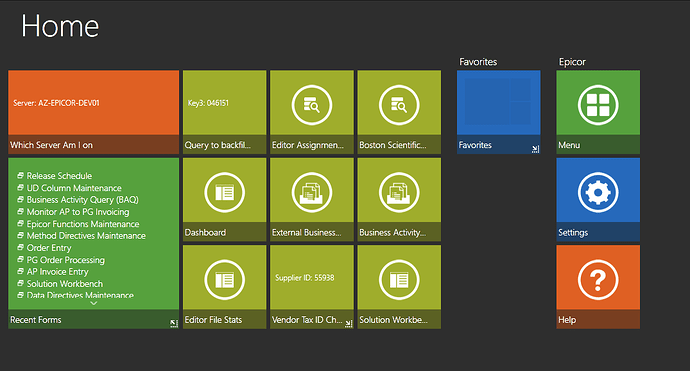Launch the Dashboard tile icon
Screen dimensions: 690x371
[x=224, y=192]
